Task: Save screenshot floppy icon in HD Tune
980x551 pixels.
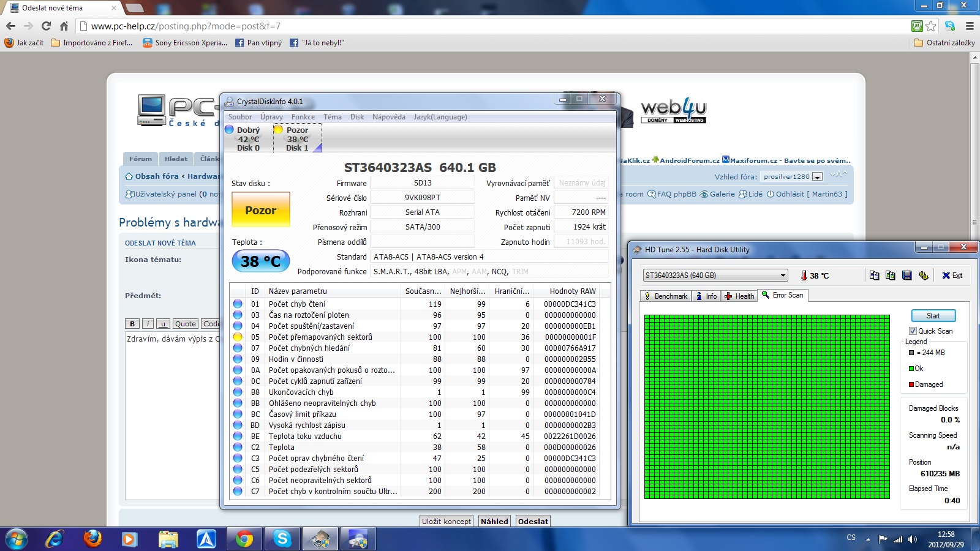Action: click(x=907, y=275)
